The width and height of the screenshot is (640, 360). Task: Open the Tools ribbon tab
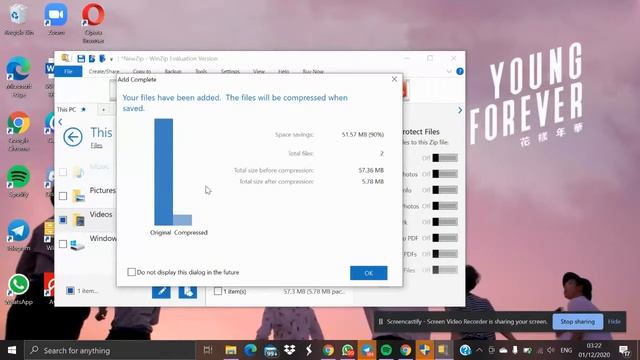[201, 71]
